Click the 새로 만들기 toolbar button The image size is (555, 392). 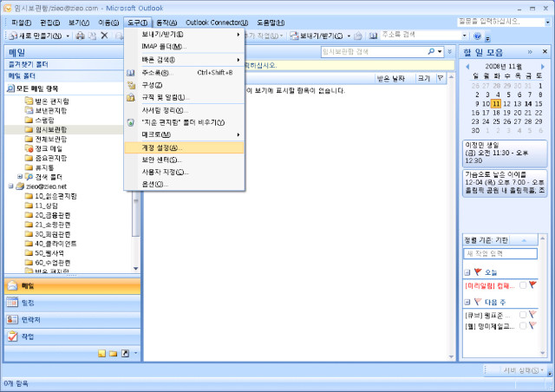point(36,36)
